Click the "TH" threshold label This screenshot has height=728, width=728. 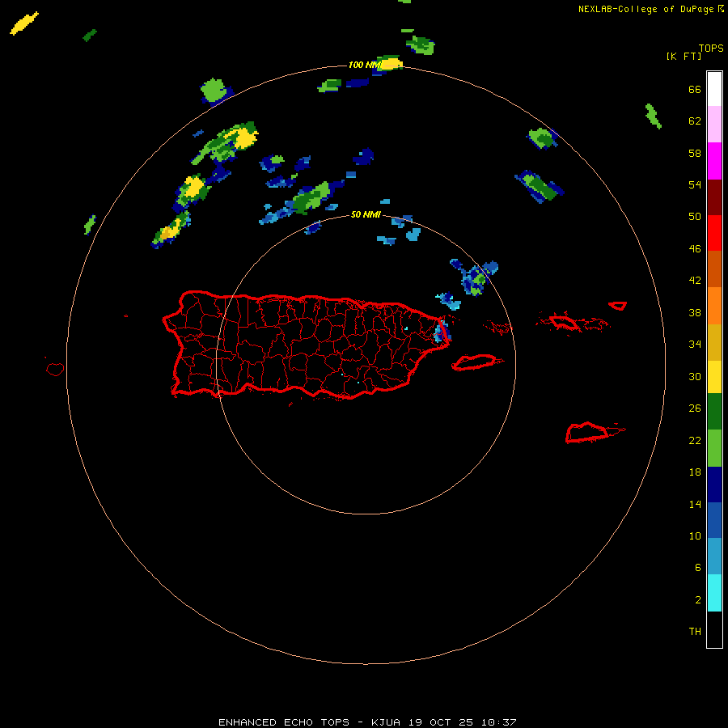tap(695, 632)
